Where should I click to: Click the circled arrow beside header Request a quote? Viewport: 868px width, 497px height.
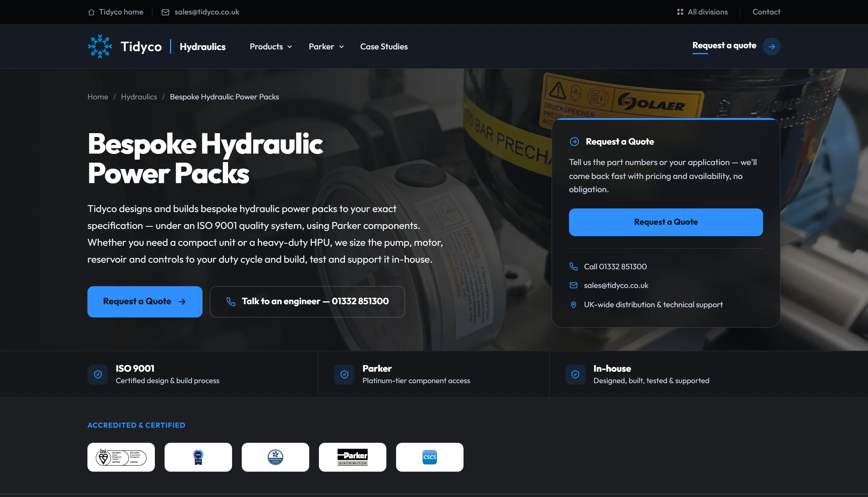pyautogui.click(x=772, y=47)
